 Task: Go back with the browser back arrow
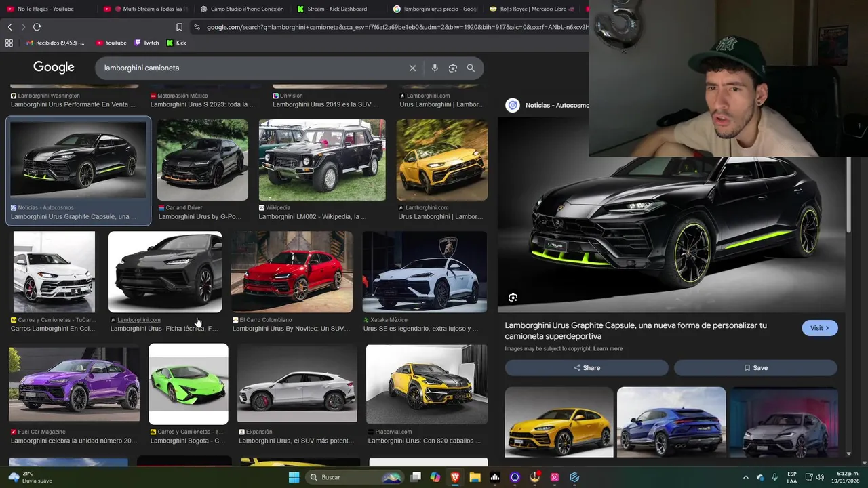(x=9, y=27)
